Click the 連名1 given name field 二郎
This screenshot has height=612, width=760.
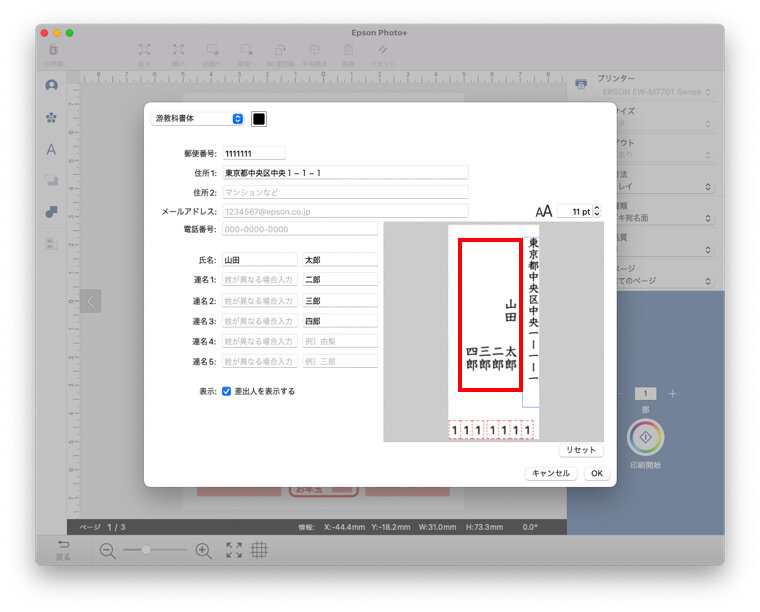tap(340, 280)
